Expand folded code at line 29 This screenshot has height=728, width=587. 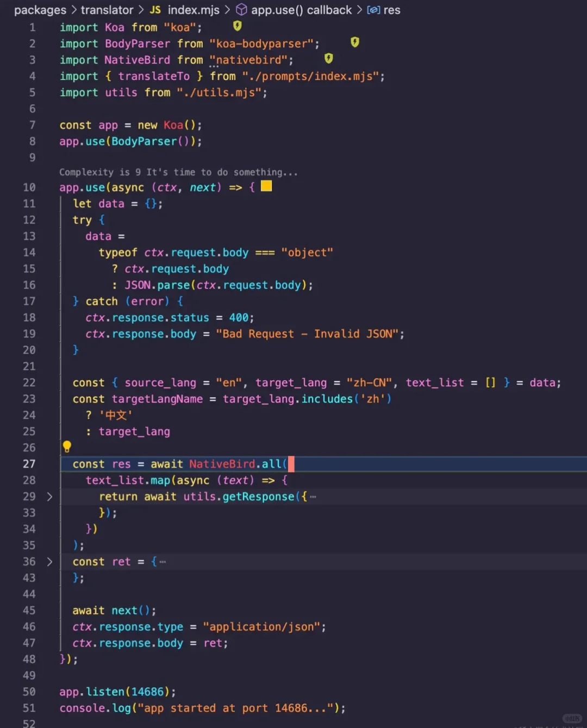(49, 497)
